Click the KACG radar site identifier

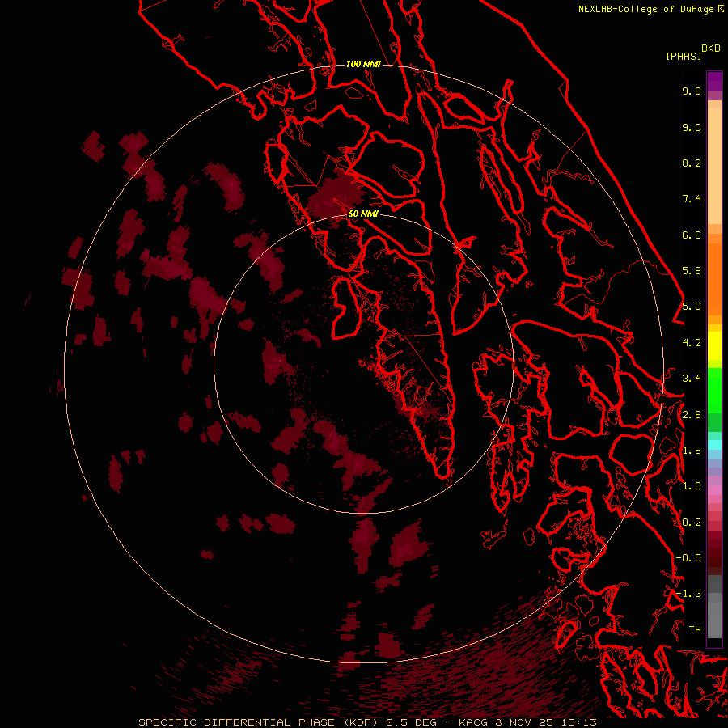tap(473, 722)
